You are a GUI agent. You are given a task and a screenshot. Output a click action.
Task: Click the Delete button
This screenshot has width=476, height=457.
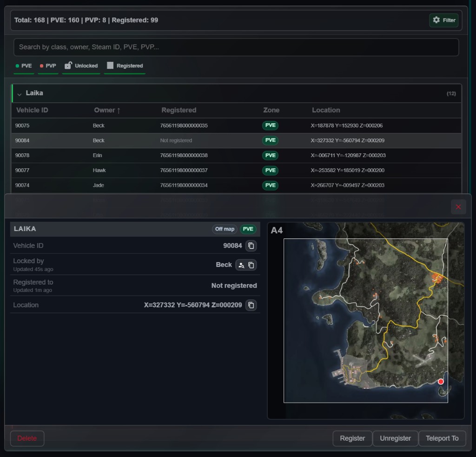point(27,438)
